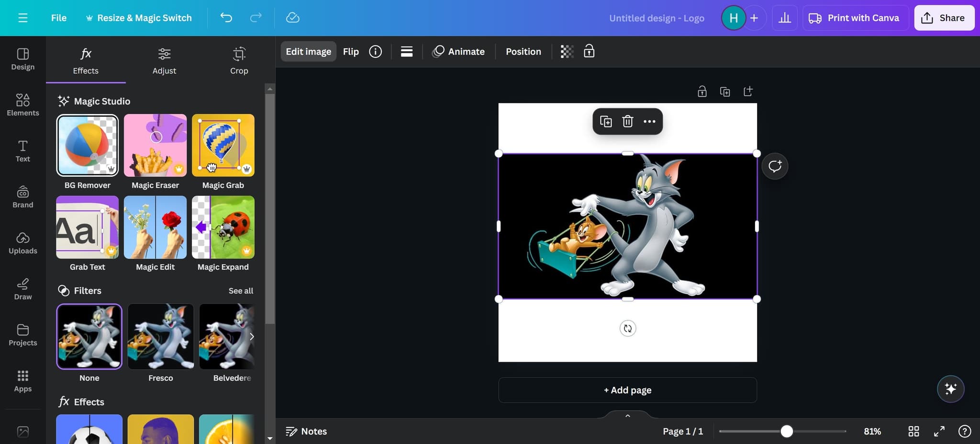This screenshot has height=444, width=980.
Task: Open the hamburger menu
Action: tap(22, 18)
